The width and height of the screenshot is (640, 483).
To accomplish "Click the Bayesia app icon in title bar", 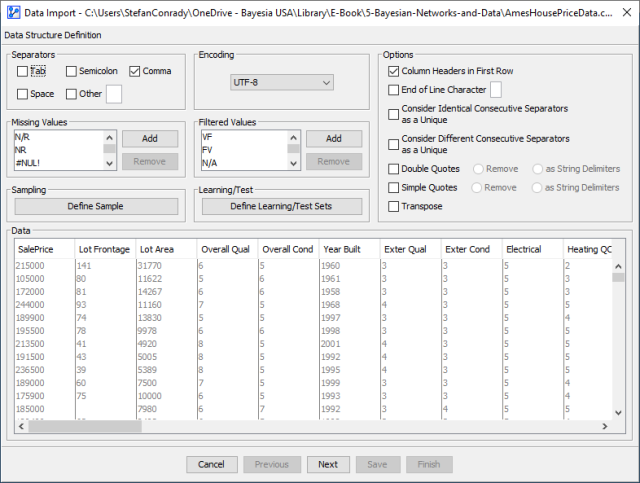I will [13, 12].
